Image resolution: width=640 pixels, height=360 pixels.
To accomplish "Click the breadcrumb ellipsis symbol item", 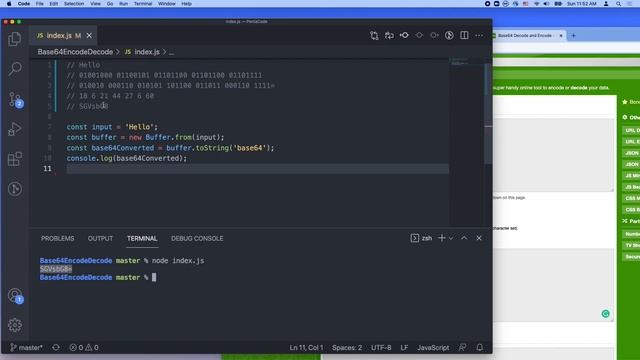I will pyautogui.click(x=171, y=52).
